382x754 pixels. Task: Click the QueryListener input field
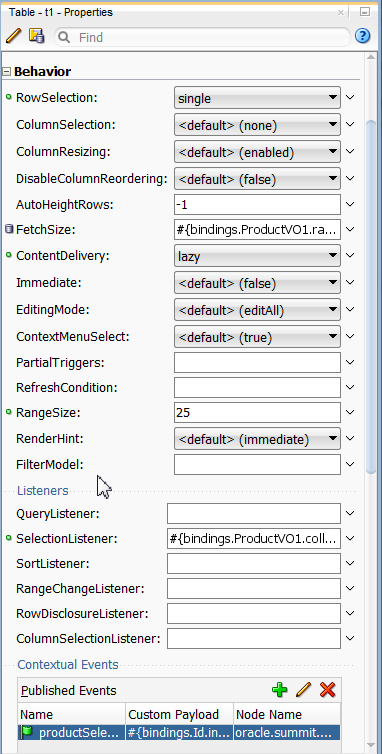[254, 513]
